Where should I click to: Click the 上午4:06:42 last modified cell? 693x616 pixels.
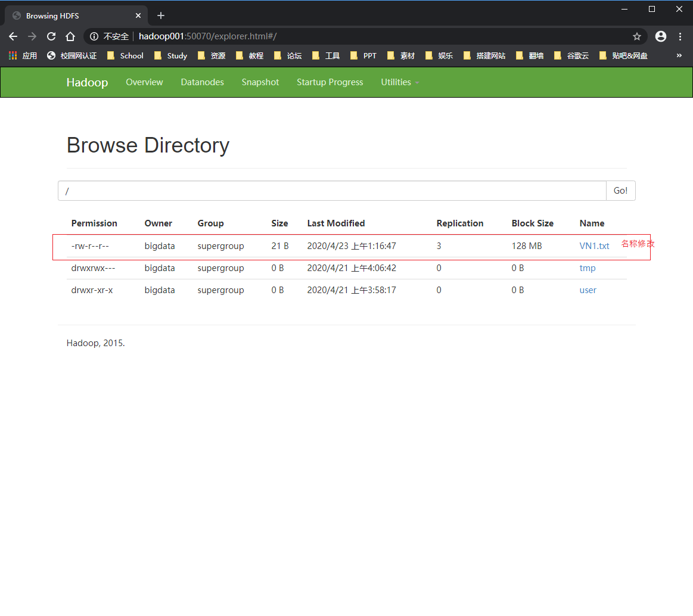pos(352,268)
